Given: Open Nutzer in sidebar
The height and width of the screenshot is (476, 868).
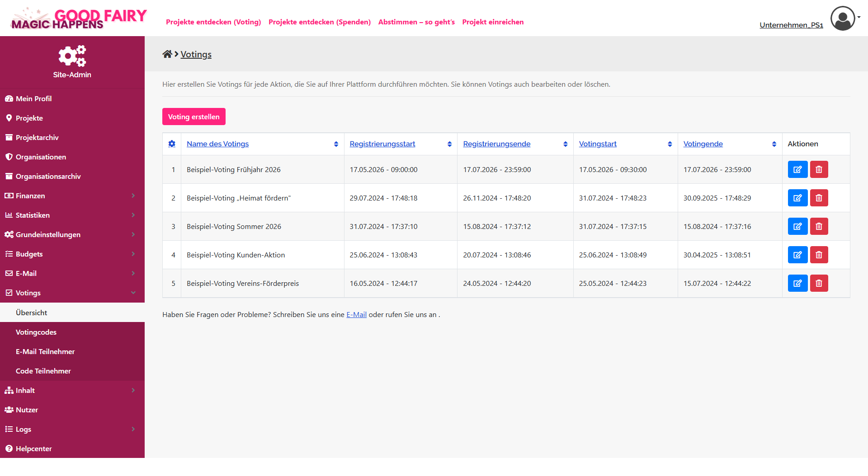Looking at the screenshot, I should pyautogui.click(x=72, y=410).
